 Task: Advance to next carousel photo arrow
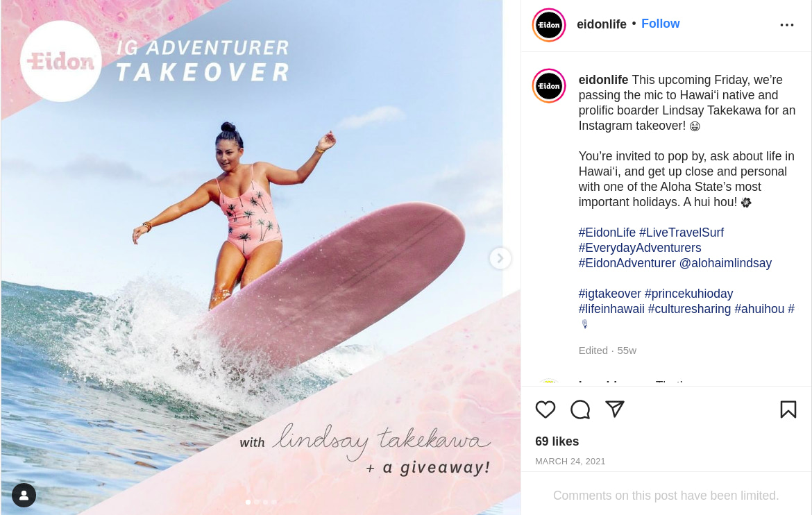tap(500, 258)
